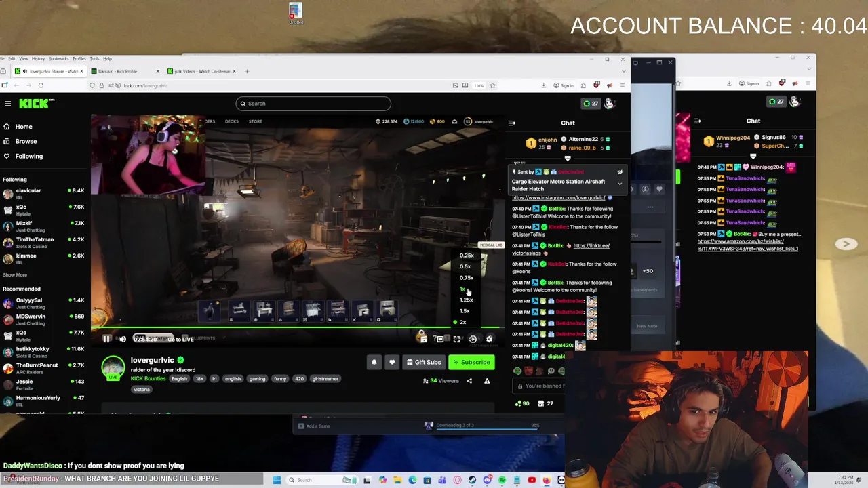Select 0.5x playback speed

(x=465, y=266)
